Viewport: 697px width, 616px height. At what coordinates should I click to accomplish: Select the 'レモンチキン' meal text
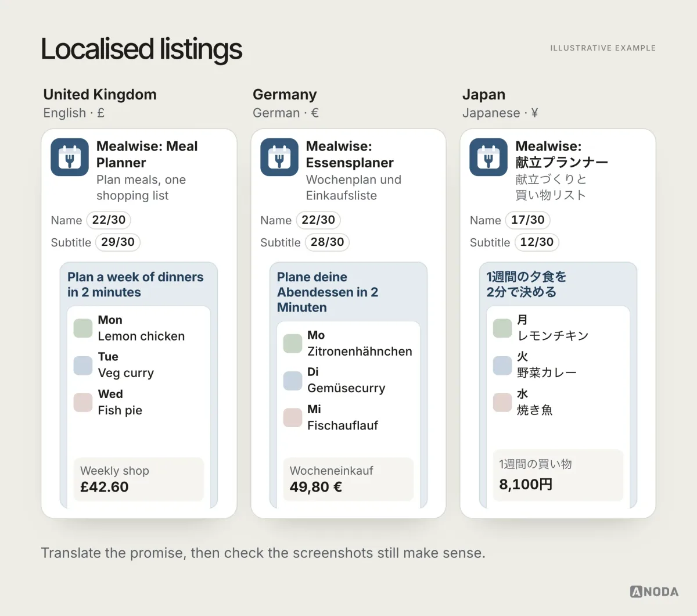pyautogui.click(x=553, y=336)
